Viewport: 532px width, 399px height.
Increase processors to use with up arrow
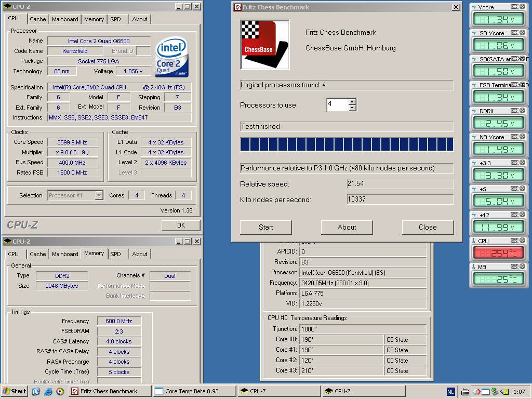pyautogui.click(x=352, y=101)
